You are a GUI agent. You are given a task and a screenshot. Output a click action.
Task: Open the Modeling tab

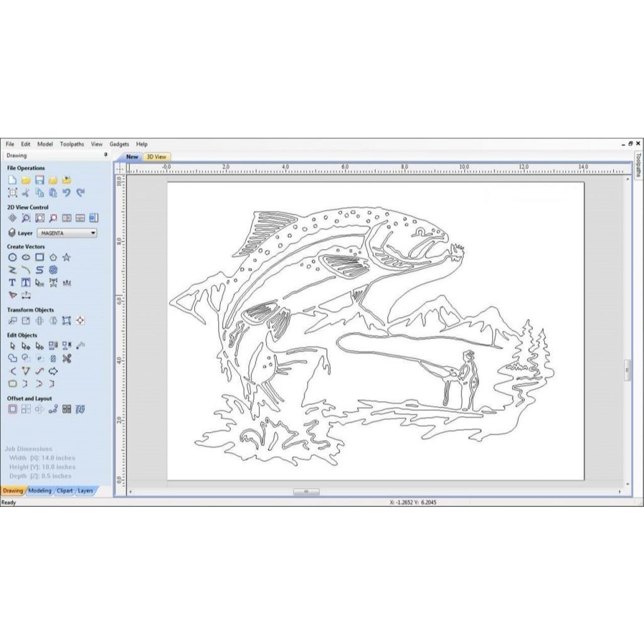(x=40, y=491)
